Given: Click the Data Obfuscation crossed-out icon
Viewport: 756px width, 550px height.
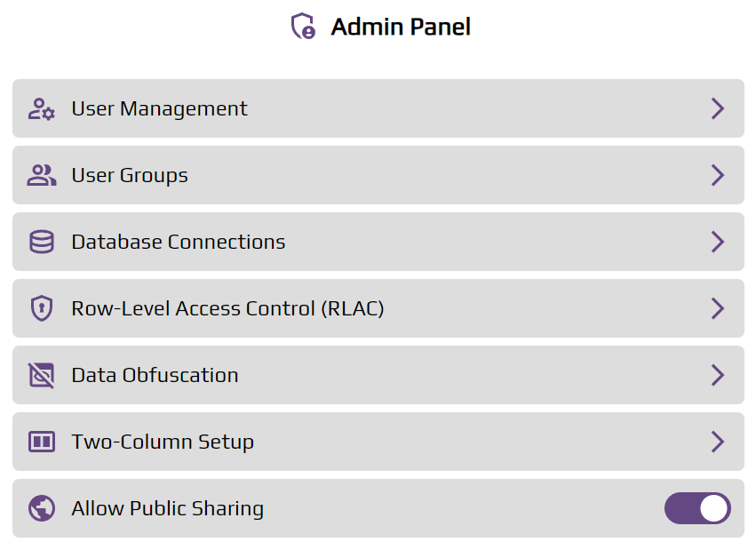Looking at the screenshot, I should 41,375.
